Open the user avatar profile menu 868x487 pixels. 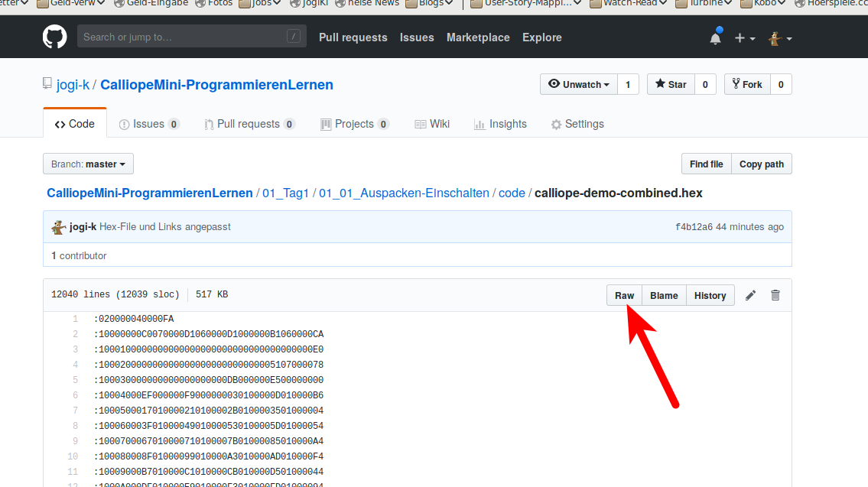pyautogui.click(x=780, y=38)
